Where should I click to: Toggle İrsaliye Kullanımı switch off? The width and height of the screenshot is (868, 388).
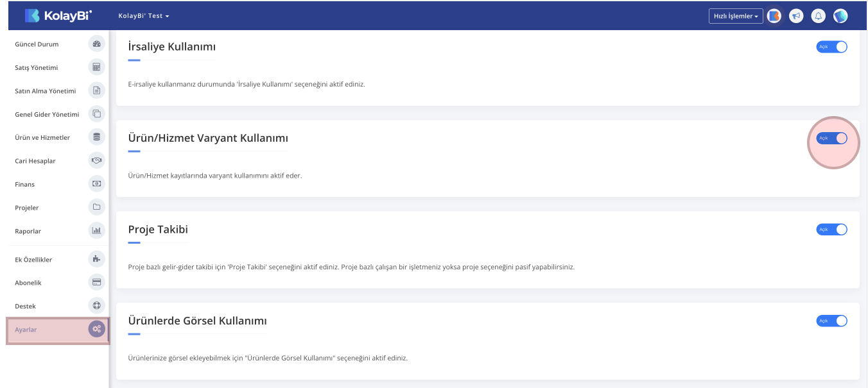[x=831, y=47]
